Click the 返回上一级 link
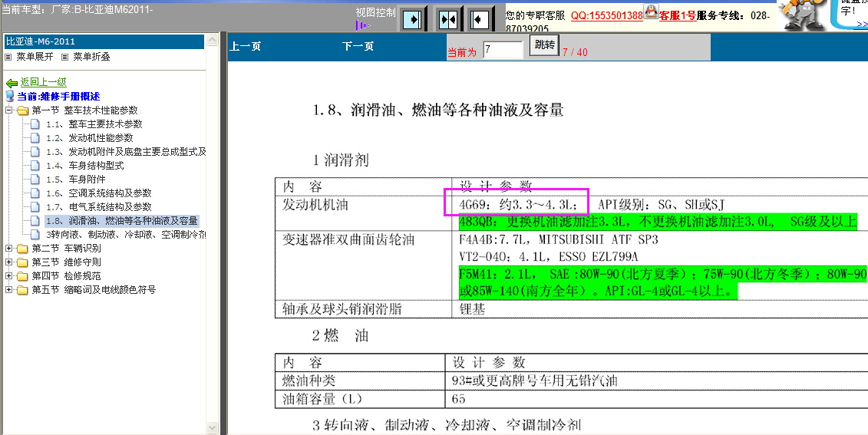This screenshot has height=435, width=868. click(x=43, y=82)
